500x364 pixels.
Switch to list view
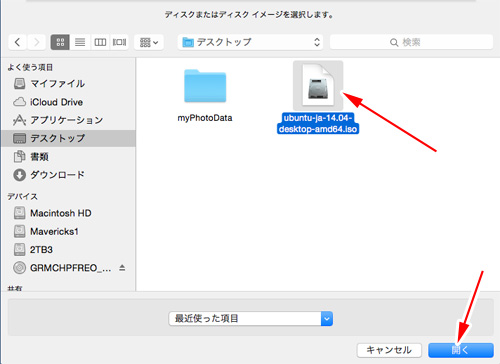point(80,42)
